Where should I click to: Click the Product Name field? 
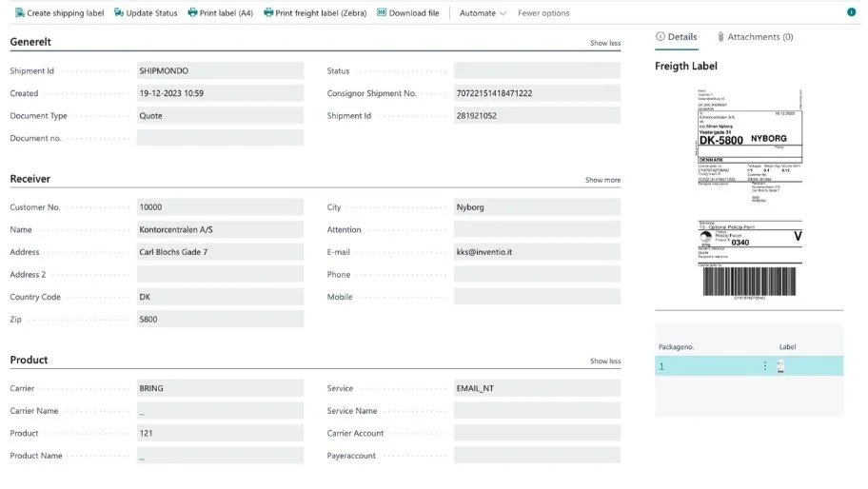[x=220, y=456]
